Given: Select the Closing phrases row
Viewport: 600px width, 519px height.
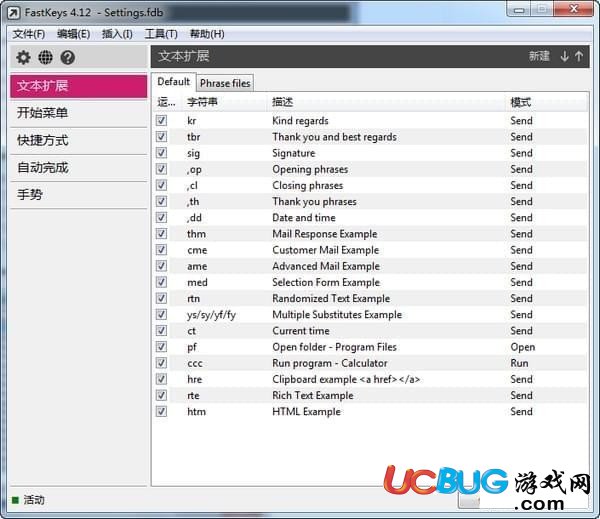Looking at the screenshot, I should click(370, 185).
